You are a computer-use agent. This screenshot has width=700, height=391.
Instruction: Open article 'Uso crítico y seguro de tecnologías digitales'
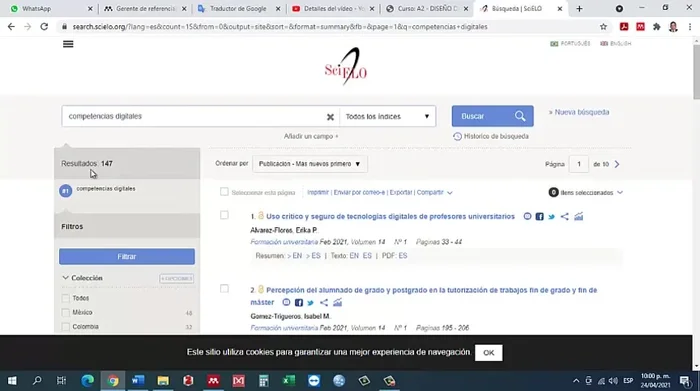tap(390, 216)
